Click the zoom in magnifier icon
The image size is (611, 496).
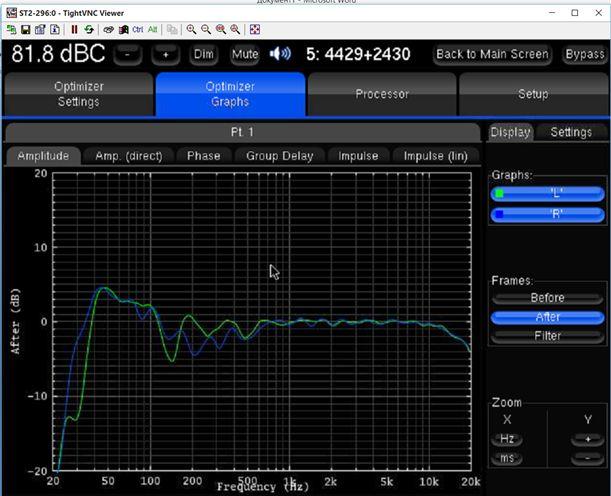(191, 29)
